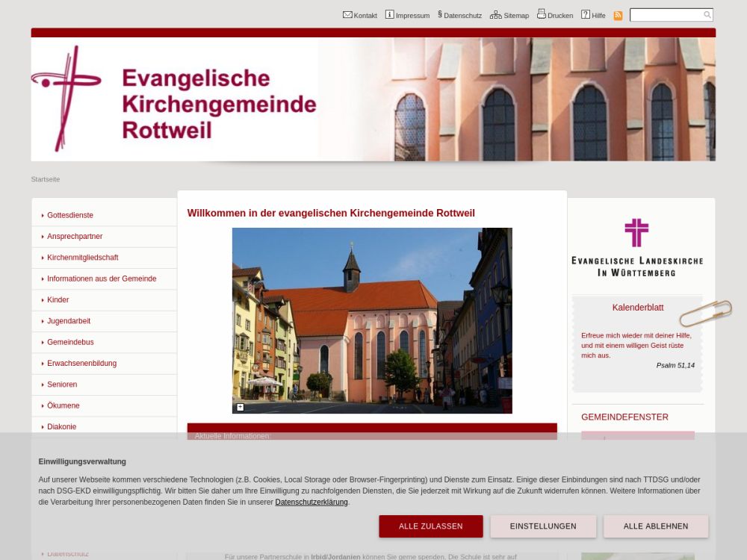Reject all with Alle ablehnen
Image resolution: width=747 pixels, height=560 pixels.
tap(655, 526)
